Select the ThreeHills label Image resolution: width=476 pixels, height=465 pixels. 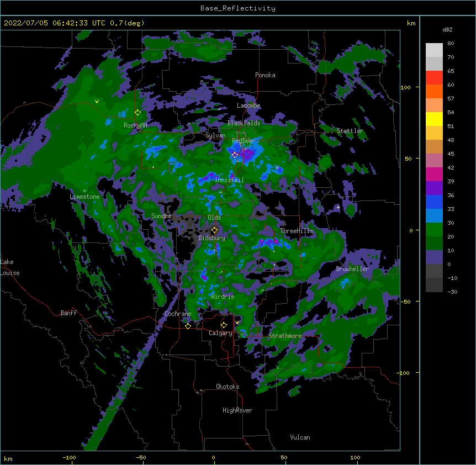[297, 231]
